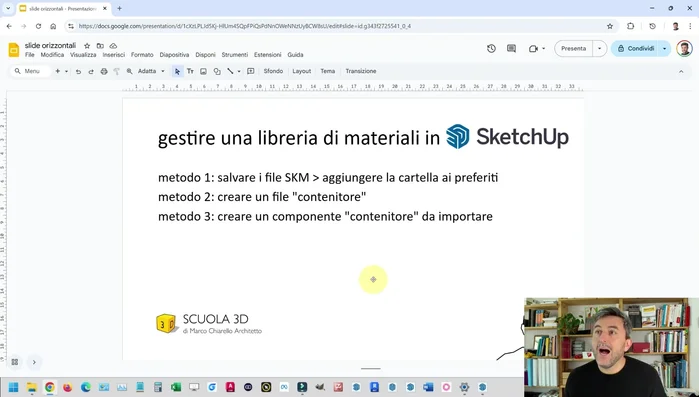
Task: Open grid view of slides
Action: 15,362
